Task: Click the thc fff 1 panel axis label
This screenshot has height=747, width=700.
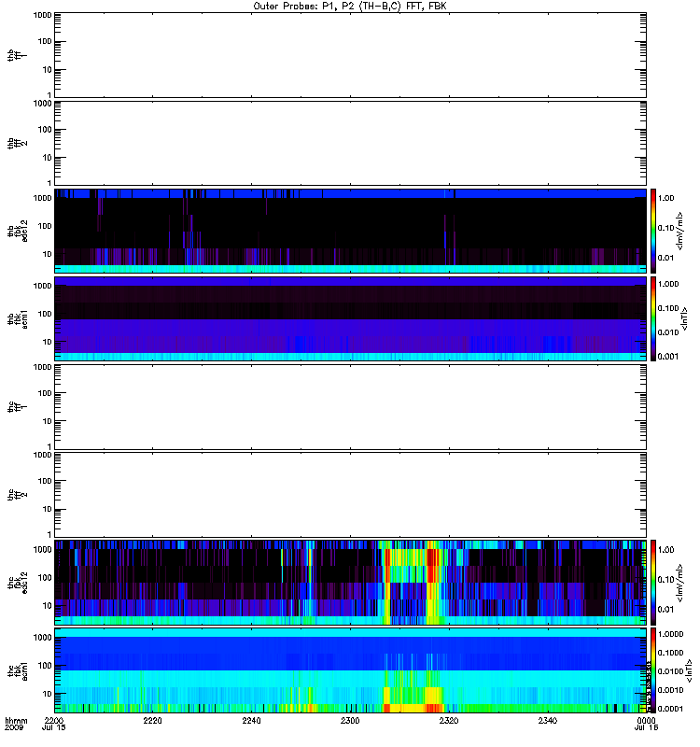Action: [17, 407]
